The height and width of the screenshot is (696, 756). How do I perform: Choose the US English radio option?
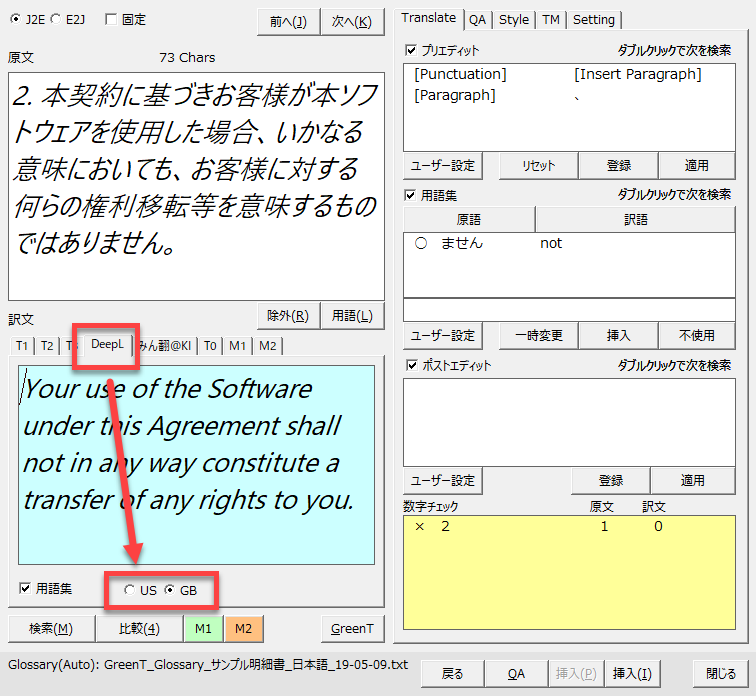click(x=129, y=591)
